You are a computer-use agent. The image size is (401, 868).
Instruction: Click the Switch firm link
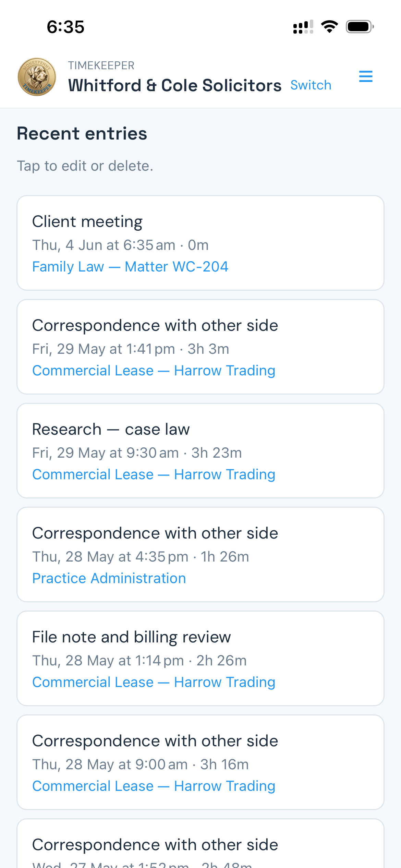pos(311,85)
